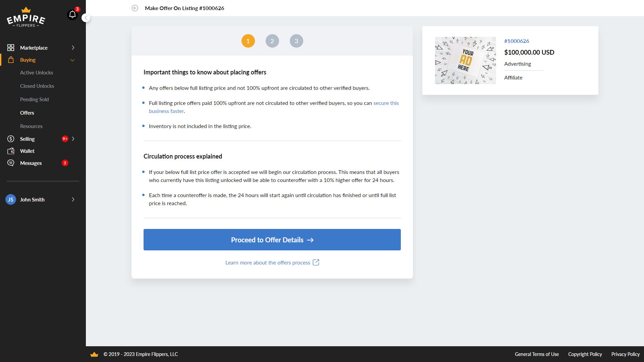Screen dimensions: 644x362
Task: Click Proceed to Offer Details button
Action: pos(272,240)
